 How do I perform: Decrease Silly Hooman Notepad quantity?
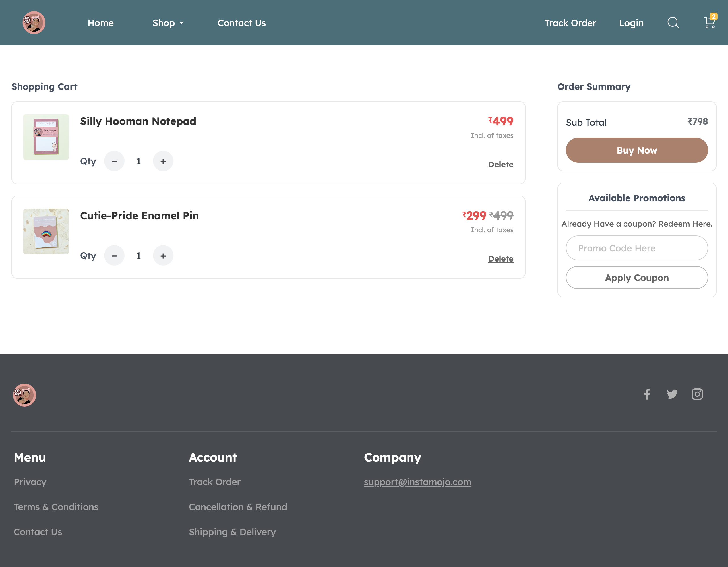[x=114, y=161]
